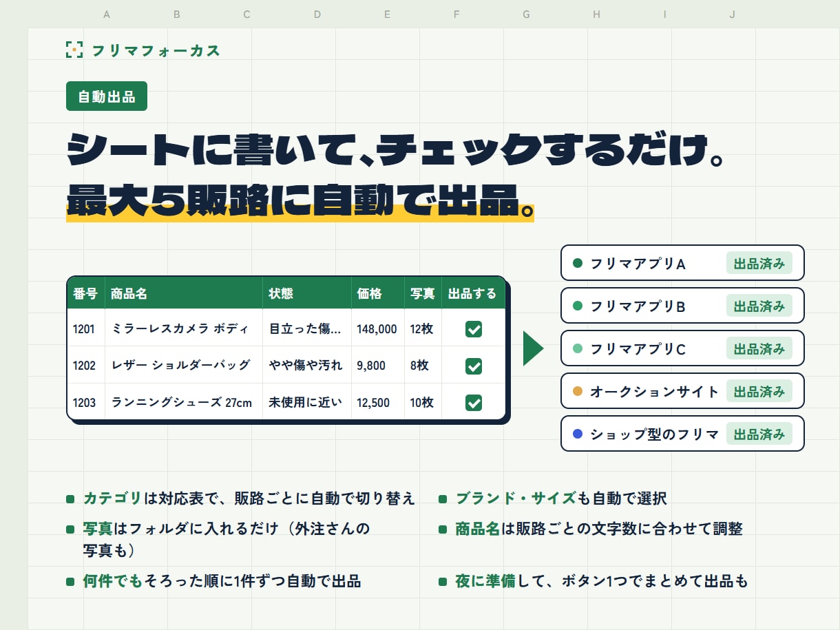Click the ブランド・サイズ feature bullet text
This screenshot has height=630, width=840.
[x=561, y=498]
